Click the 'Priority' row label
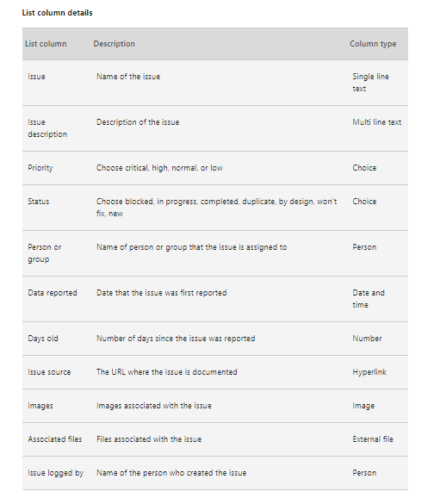The image size is (440, 504). [x=40, y=168]
